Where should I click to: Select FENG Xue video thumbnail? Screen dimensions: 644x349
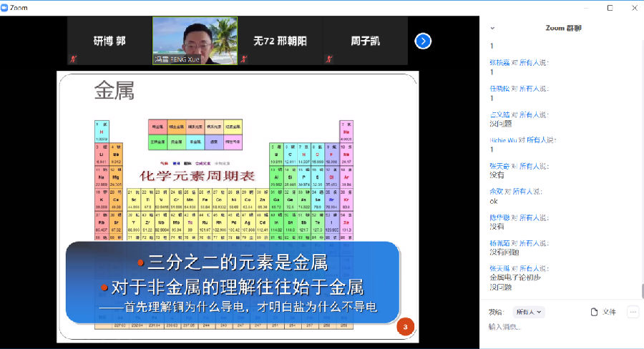pos(195,41)
